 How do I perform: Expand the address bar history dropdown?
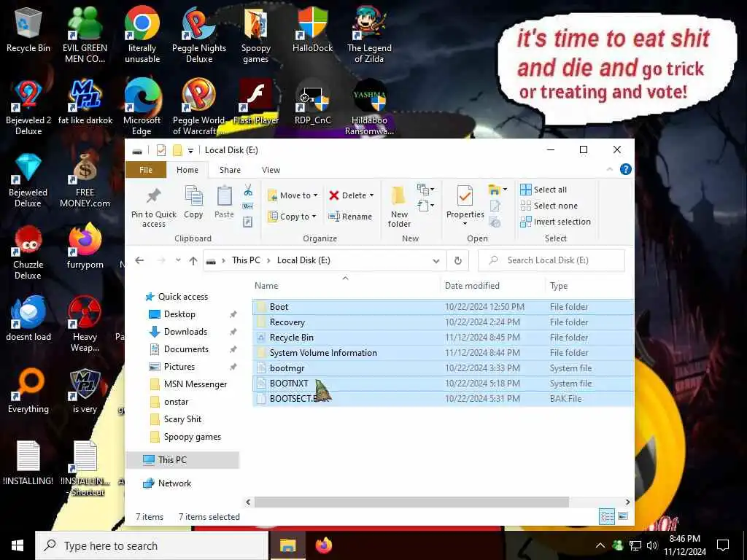pyautogui.click(x=436, y=260)
